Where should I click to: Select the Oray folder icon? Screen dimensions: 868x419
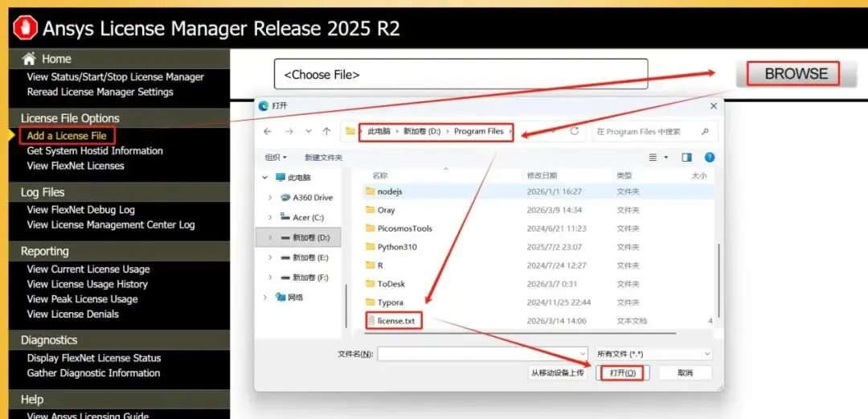pyautogui.click(x=371, y=210)
